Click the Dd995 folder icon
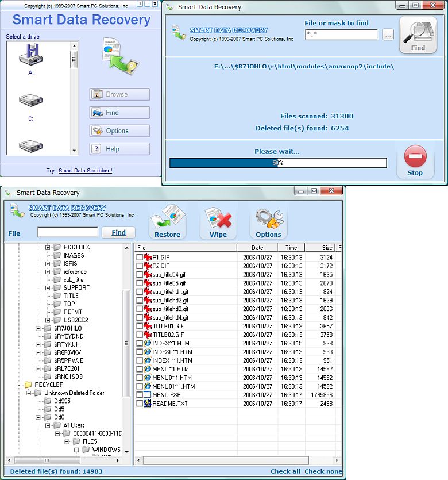The height and width of the screenshot is (480, 448). click(x=48, y=401)
